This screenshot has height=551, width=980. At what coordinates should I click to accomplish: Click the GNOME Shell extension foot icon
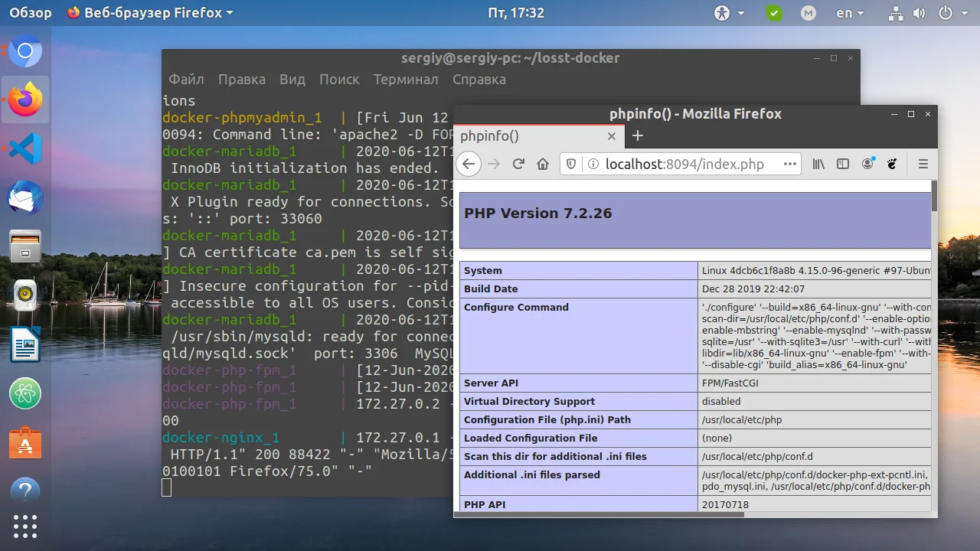click(x=892, y=164)
